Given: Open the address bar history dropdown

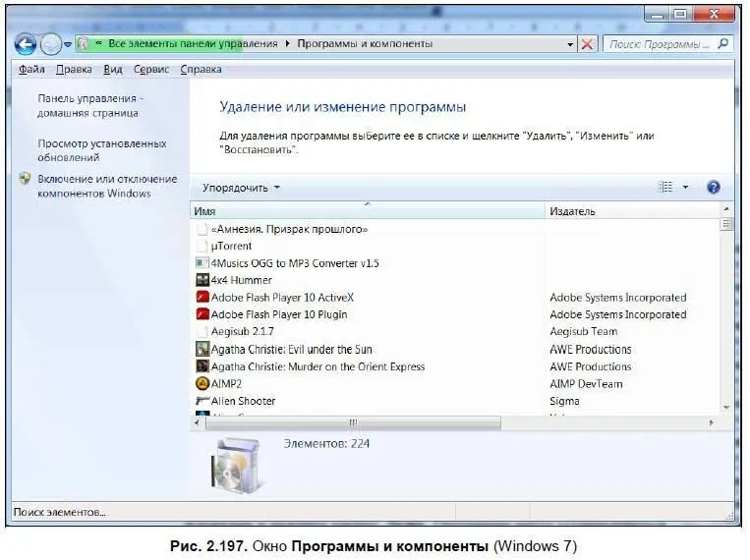Looking at the screenshot, I should pyautogui.click(x=570, y=44).
